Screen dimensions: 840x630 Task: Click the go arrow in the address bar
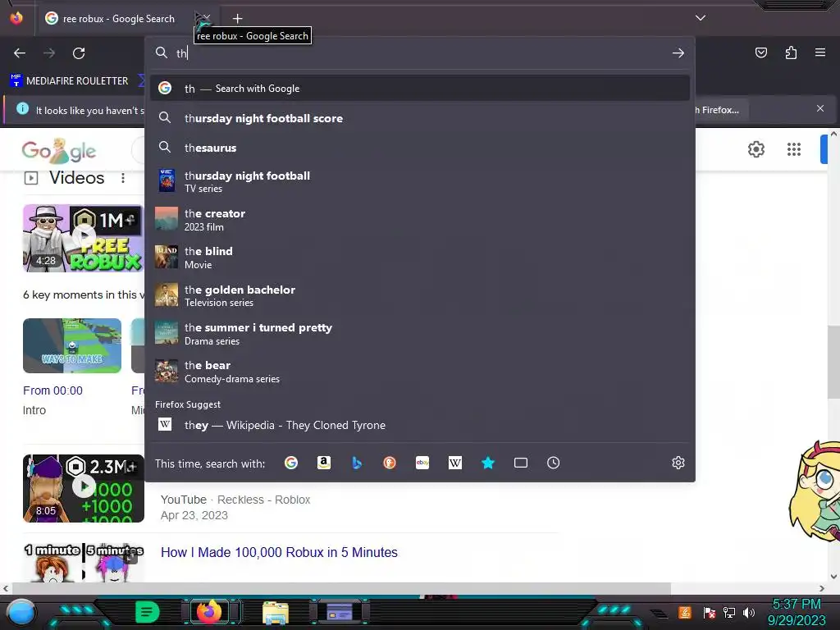678,53
